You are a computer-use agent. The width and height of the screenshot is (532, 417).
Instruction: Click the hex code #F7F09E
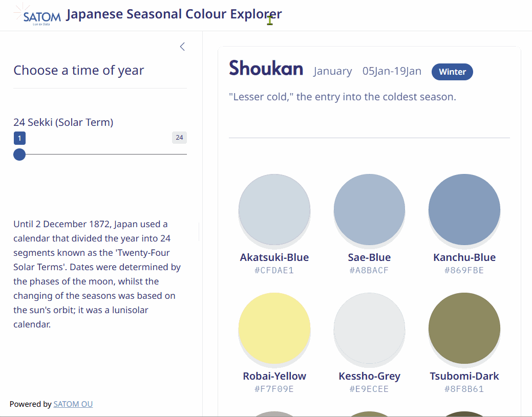pyautogui.click(x=274, y=389)
